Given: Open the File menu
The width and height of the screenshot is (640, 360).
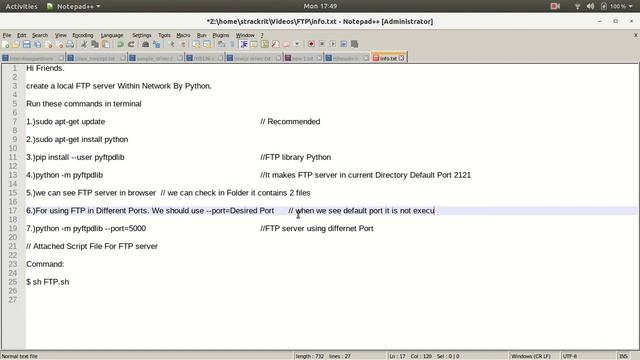Looking at the screenshot, I should 7,36.
